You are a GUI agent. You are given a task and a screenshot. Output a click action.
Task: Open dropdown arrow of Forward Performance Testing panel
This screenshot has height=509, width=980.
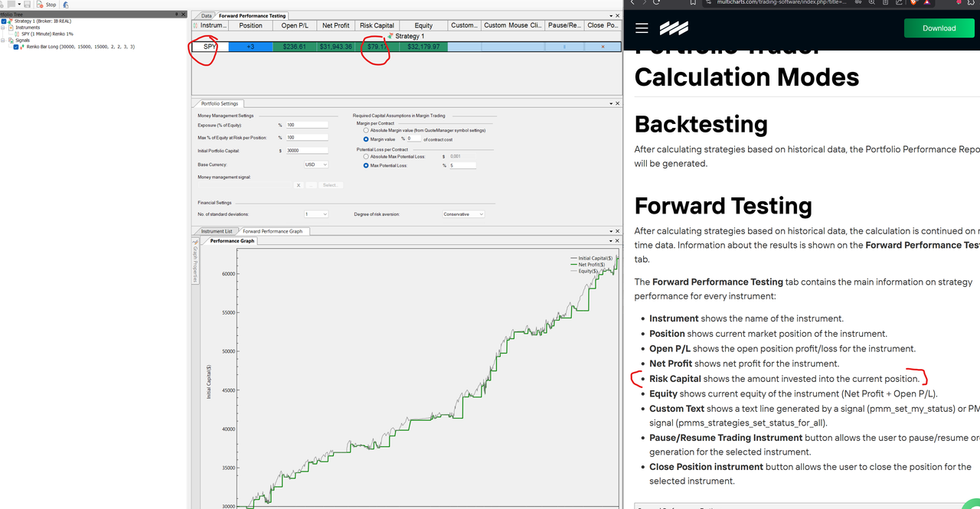611,15
